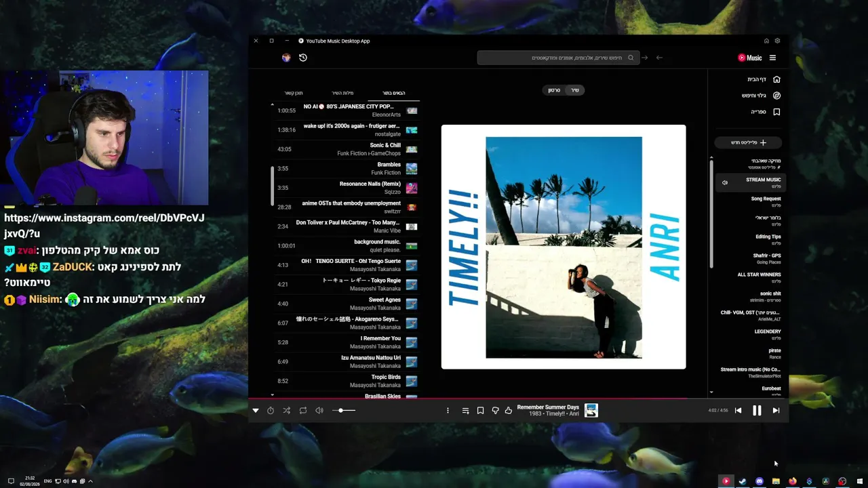Skip to the next track
Image resolution: width=868 pixels, height=488 pixels.
pyautogui.click(x=776, y=410)
